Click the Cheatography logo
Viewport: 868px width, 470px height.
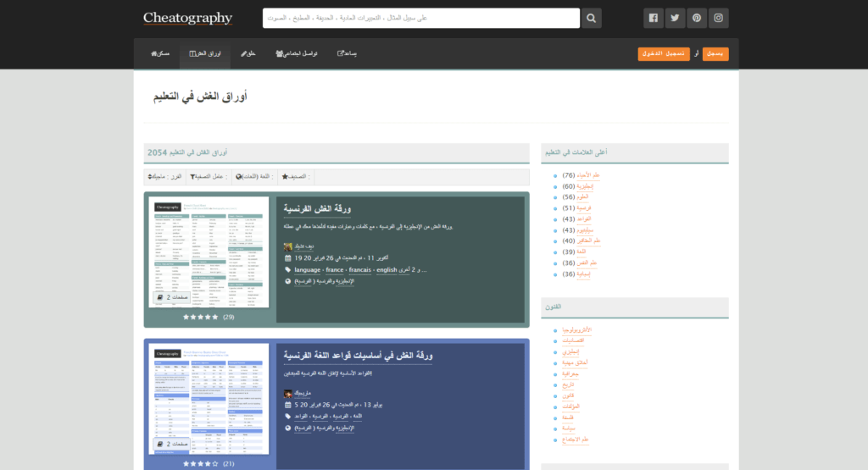tap(187, 19)
